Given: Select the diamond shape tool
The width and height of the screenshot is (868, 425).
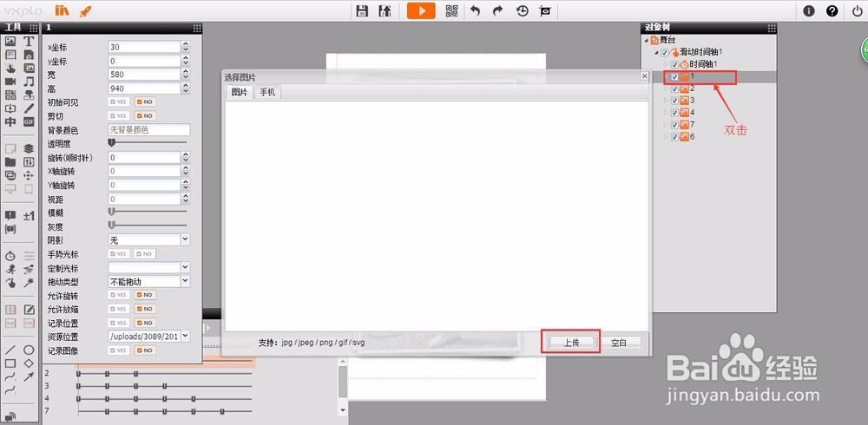Looking at the screenshot, I should click(x=29, y=363).
